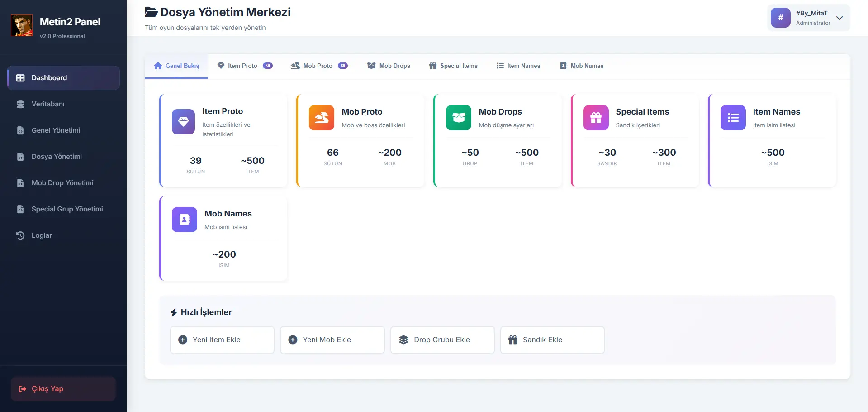Click the green Mob Drops box icon
The image size is (868, 412).
pos(458,118)
